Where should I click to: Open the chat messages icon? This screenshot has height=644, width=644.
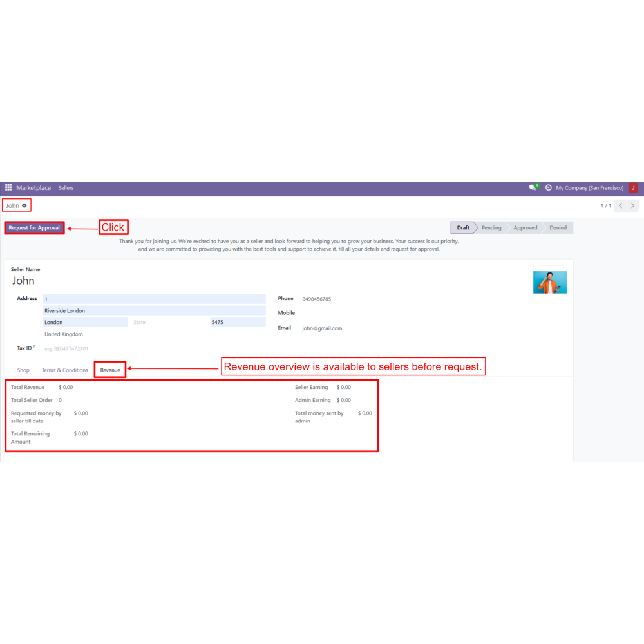(x=533, y=188)
